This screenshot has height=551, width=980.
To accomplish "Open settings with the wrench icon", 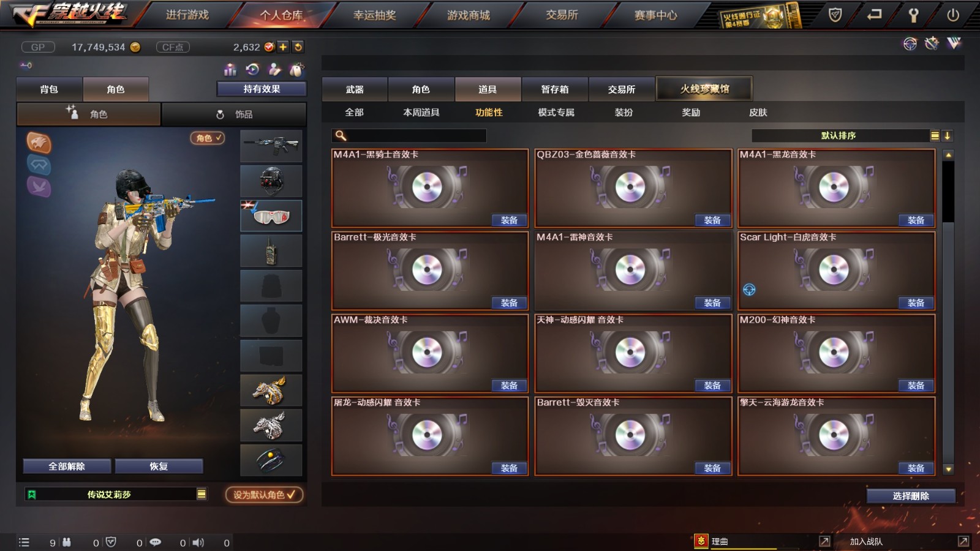I will [913, 15].
